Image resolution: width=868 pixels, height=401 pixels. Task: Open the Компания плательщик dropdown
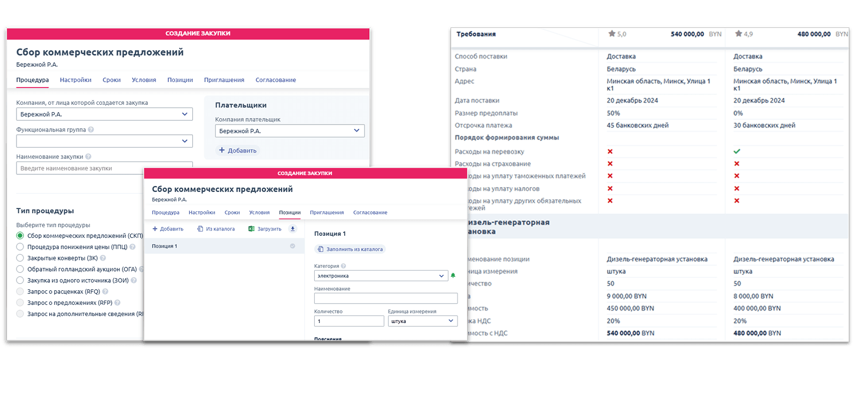coord(290,131)
